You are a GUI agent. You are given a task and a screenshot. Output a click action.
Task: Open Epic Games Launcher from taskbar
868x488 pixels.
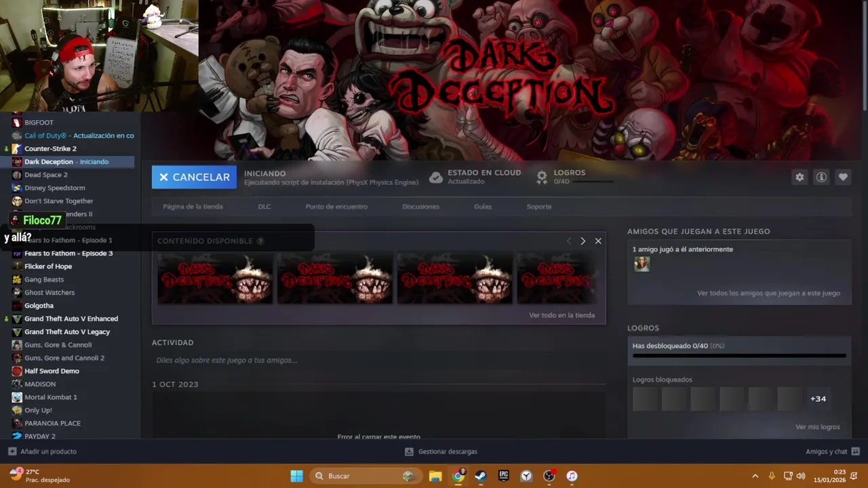pos(503,476)
